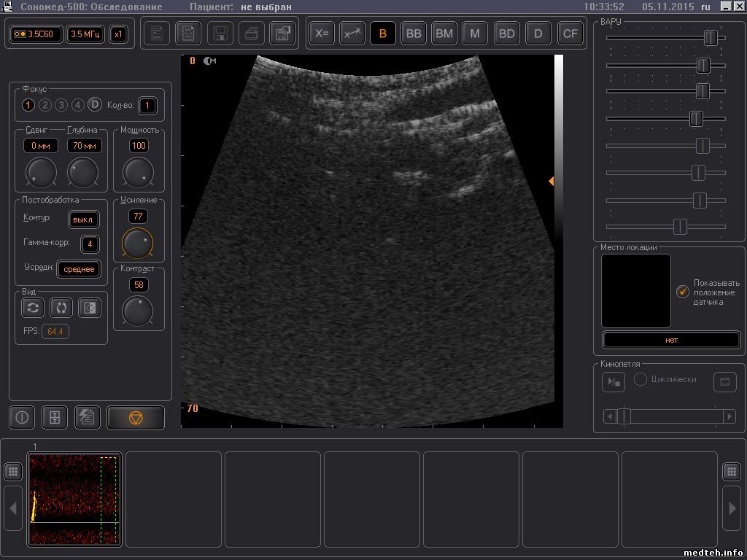This screenshot has width=747, height=560.
Task: Click the power icon button at bottom left
Action: [x=22, y=418]
